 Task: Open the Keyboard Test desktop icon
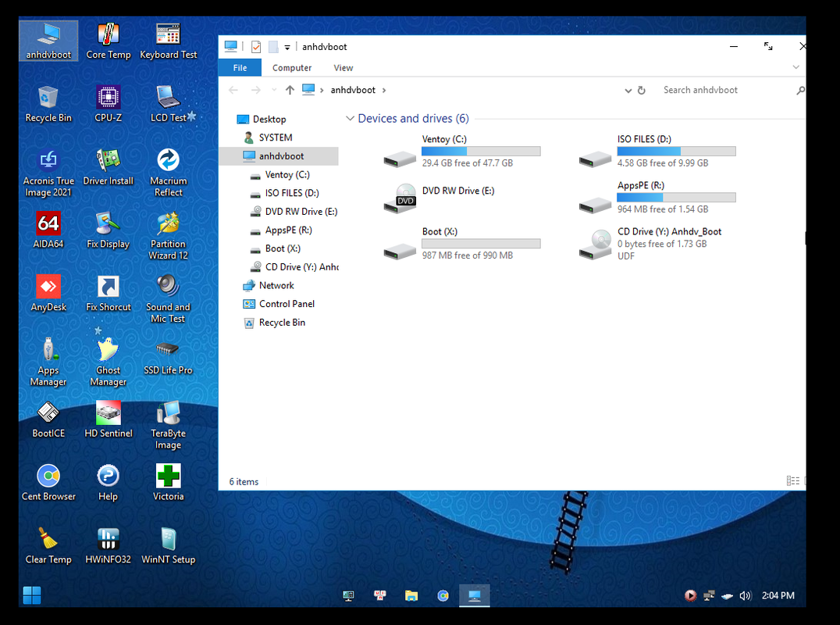[x=168, y=41]
